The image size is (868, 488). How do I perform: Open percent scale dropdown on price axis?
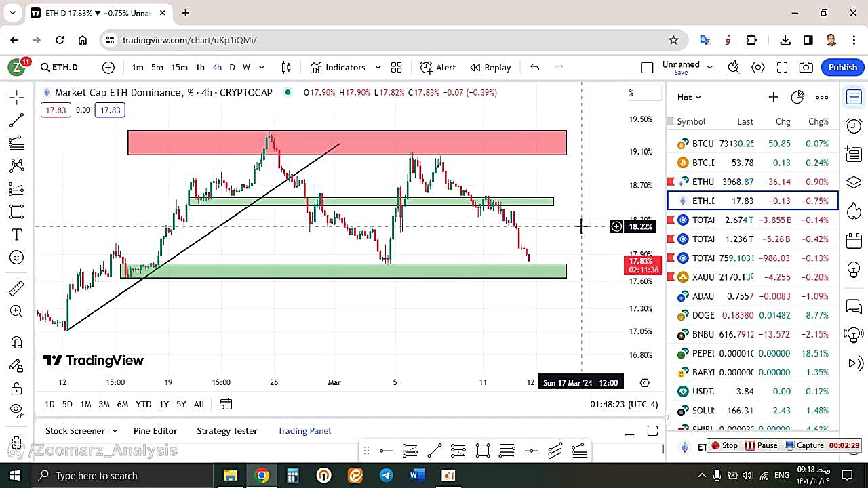pyautogui.click(x=643, y=93)
